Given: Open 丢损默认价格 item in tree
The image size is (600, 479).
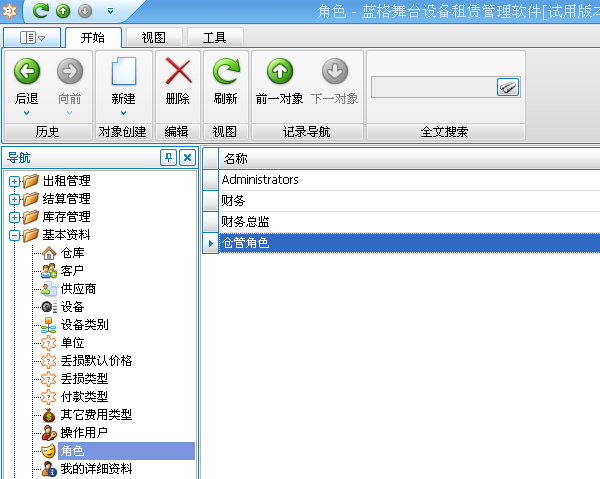Looking at the screenshot, I should tap(87, 360).
